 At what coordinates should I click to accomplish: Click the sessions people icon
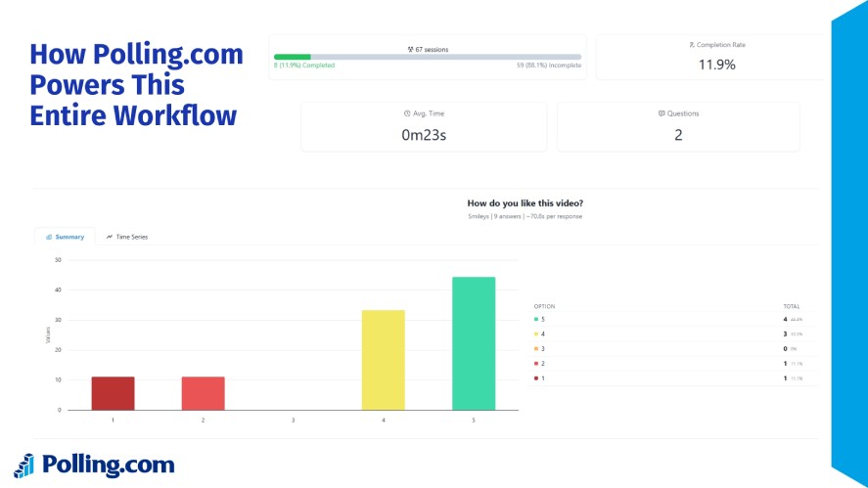point(411,49)
